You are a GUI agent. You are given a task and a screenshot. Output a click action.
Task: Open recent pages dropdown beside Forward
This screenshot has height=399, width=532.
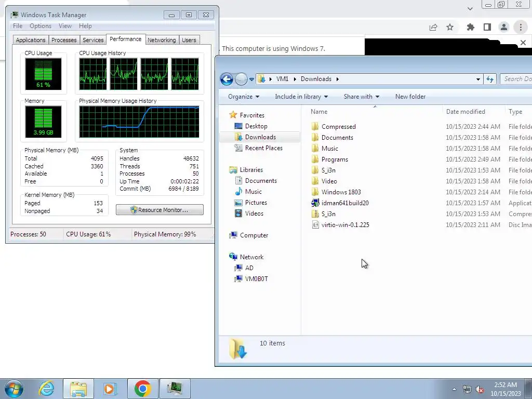tap(251, 79)
